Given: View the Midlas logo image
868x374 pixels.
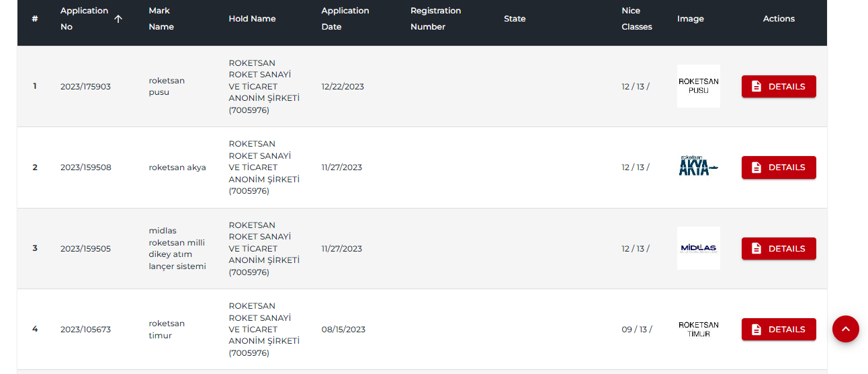Looking at the screenshot, I should pyautogui.click(x=698, y=248).
